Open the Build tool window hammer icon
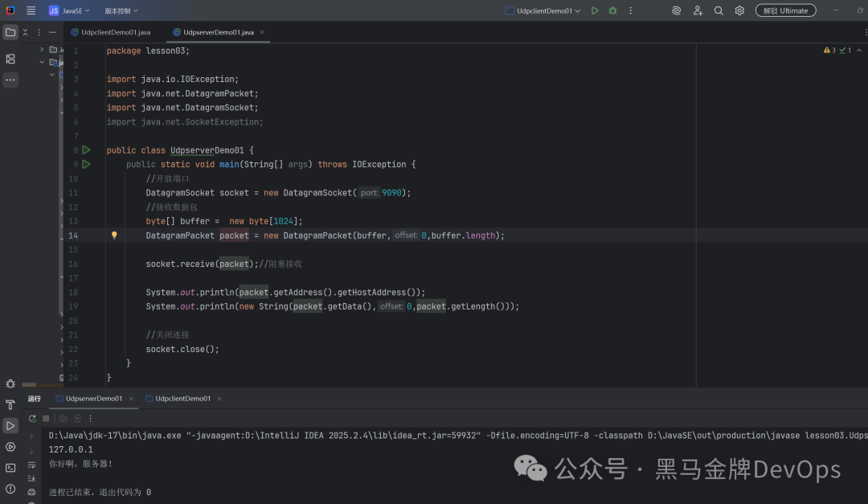 point(10,404)
